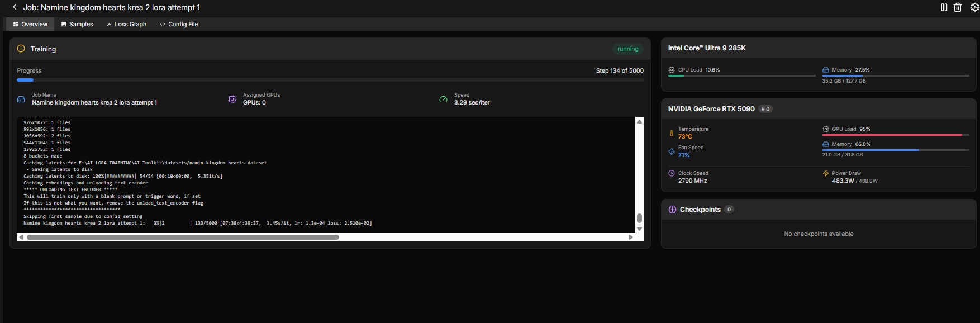Go back using the arrow before Job title
This screenshot has height=323, width=980.
[x=15, y=7]
